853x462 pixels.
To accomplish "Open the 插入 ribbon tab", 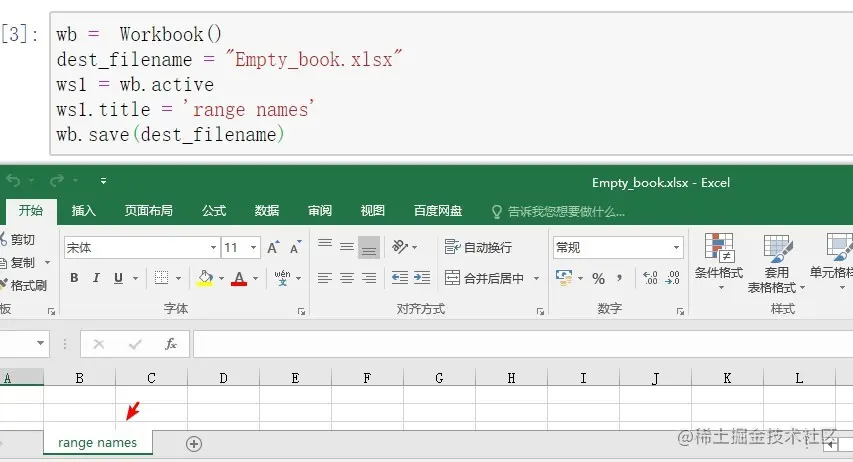I will [x=83, y=211].
